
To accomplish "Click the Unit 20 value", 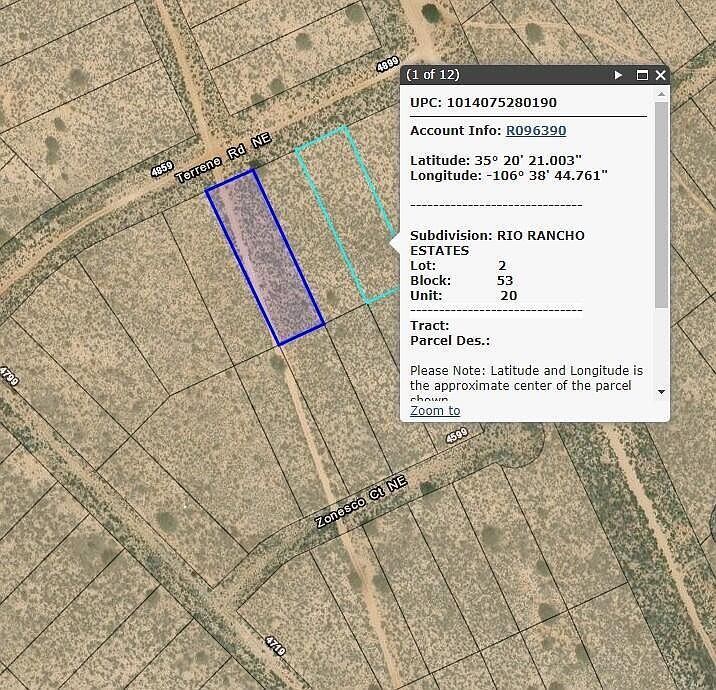I will [509, 295].
